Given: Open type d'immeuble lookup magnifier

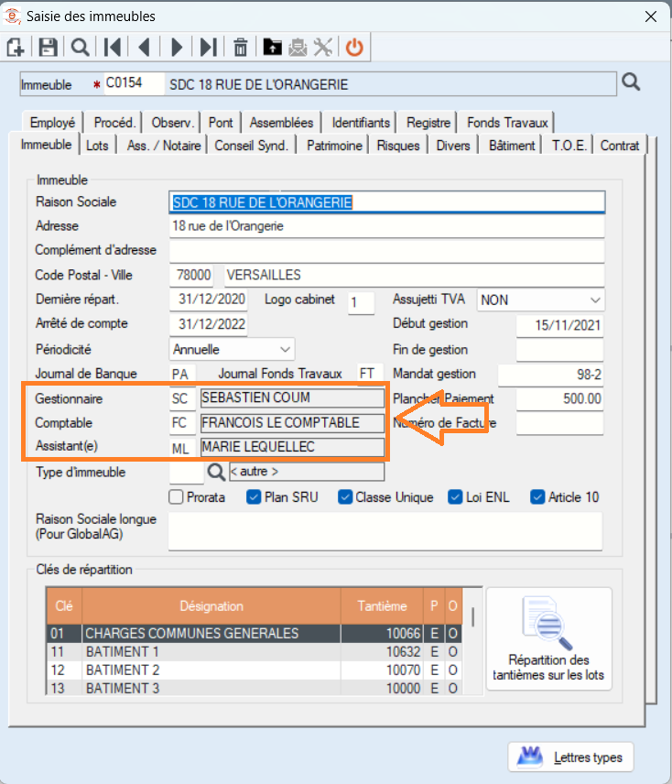Looking at the screenshot, I should click(x=216, y=471).
